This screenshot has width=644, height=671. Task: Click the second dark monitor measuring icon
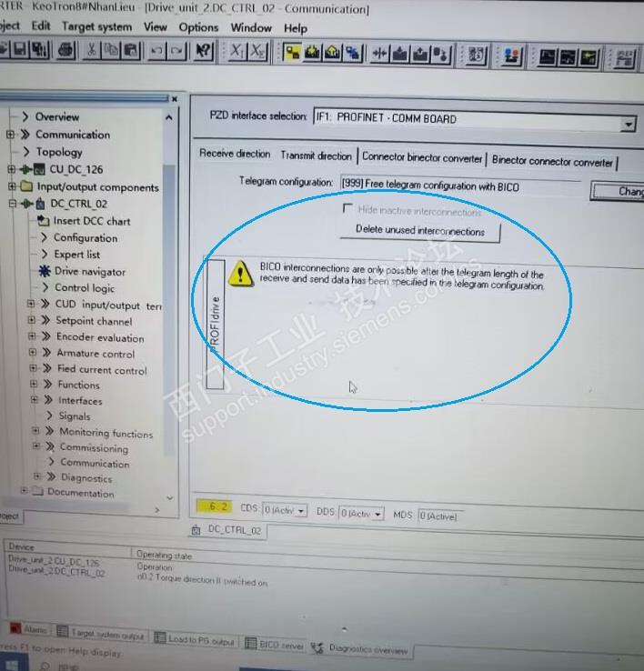pos(568,57)
